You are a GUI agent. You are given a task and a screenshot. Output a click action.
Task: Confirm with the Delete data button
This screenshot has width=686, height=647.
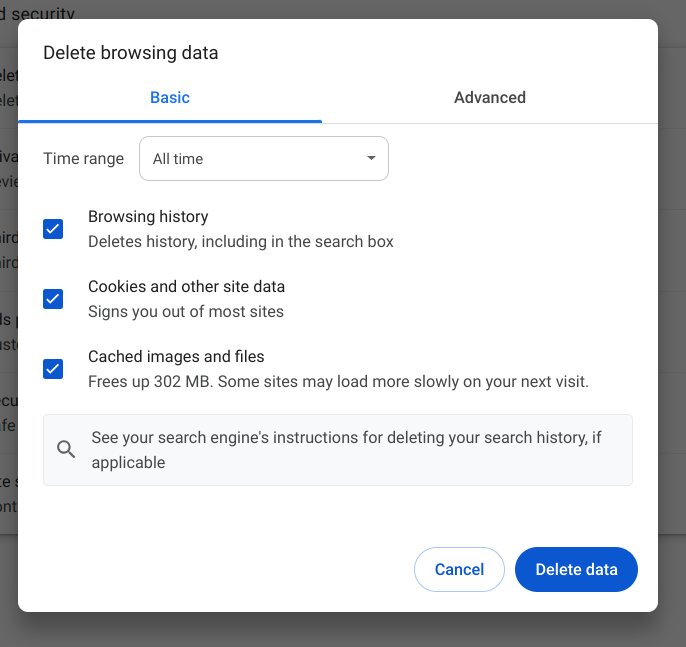pyautogui.click(x=576, y=570)
